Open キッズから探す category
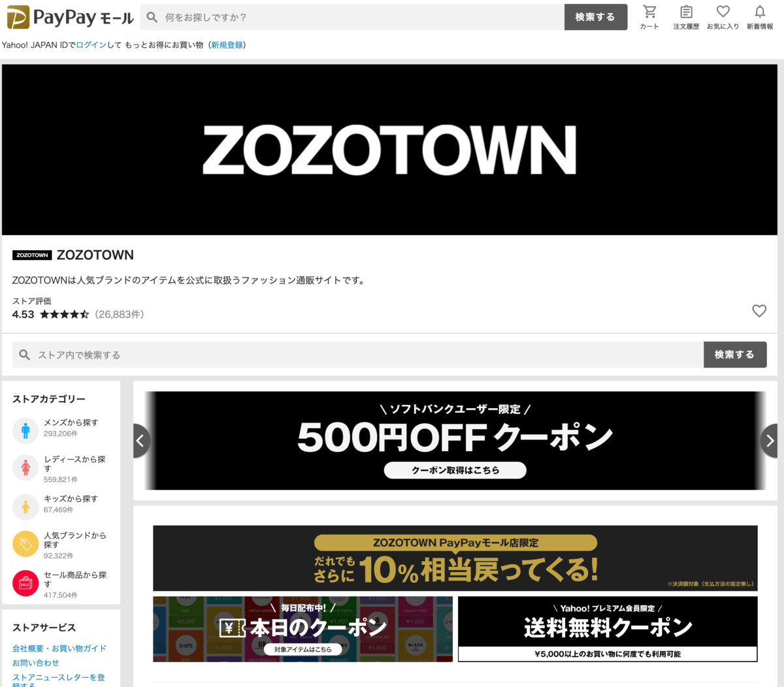The image size is (784, 687). click(x=71, y=498)
